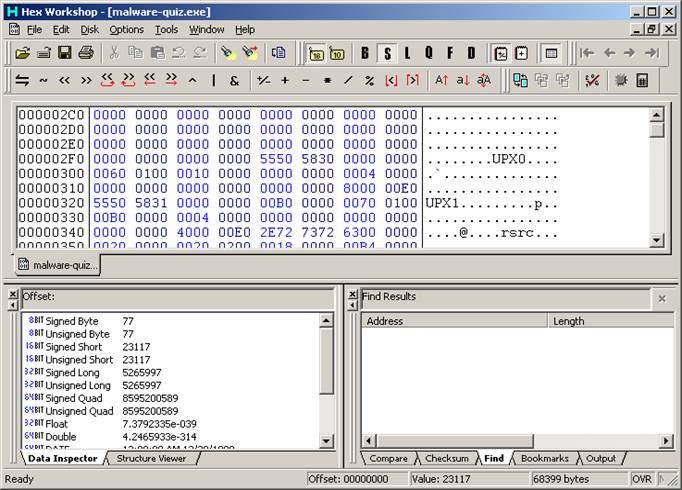Click the character distribution (burst) icon

[x=621, y=80]
